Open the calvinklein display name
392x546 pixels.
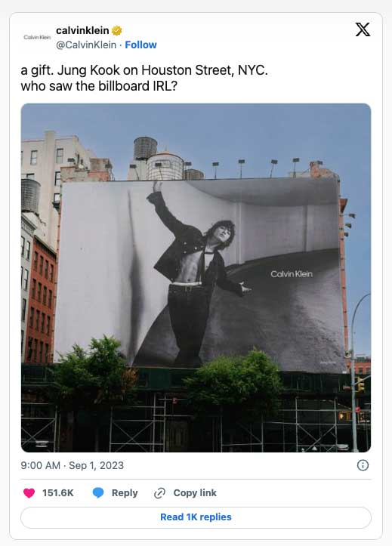pos(82,31)
